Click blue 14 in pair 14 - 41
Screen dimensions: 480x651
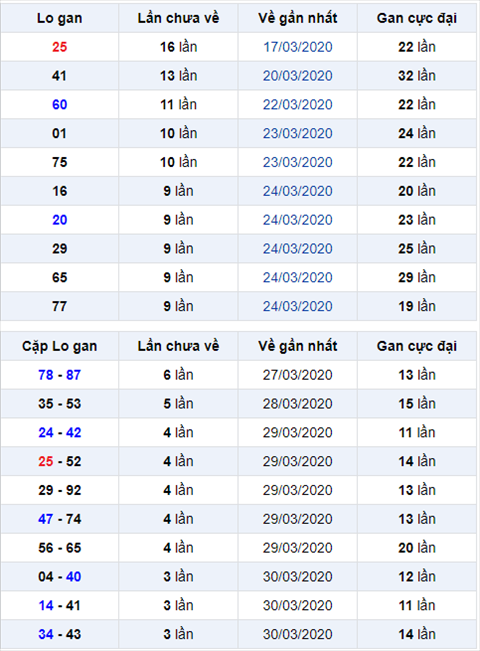(46, 606)
